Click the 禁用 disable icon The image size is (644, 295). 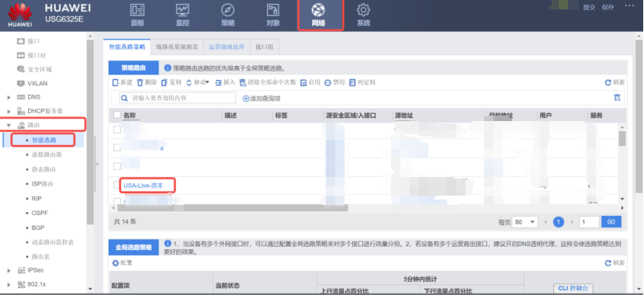coord(327,82)
